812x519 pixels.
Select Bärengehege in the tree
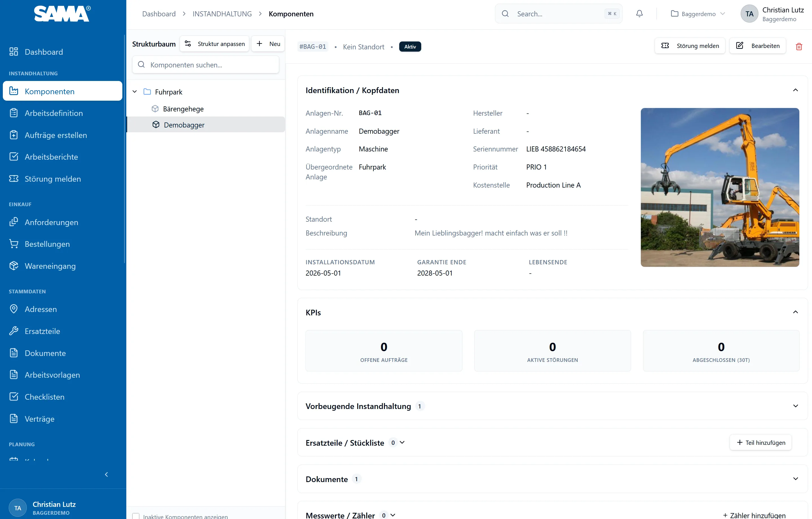click(x=183, y=109)
